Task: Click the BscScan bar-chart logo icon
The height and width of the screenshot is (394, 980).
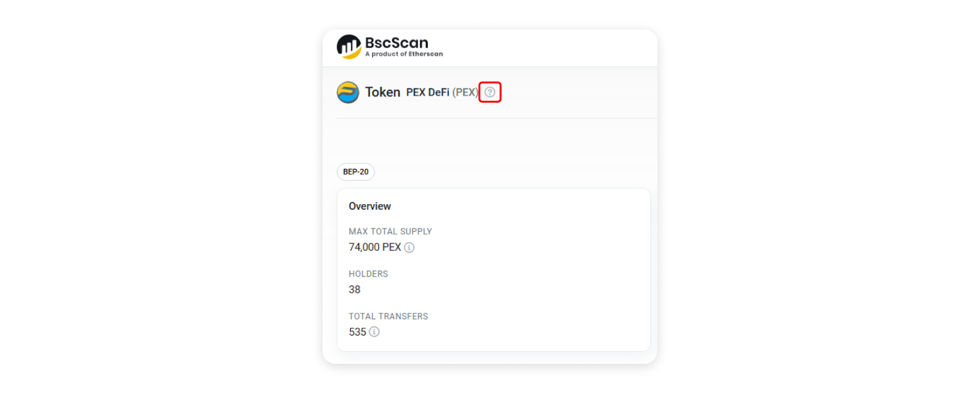Action: 349,47
